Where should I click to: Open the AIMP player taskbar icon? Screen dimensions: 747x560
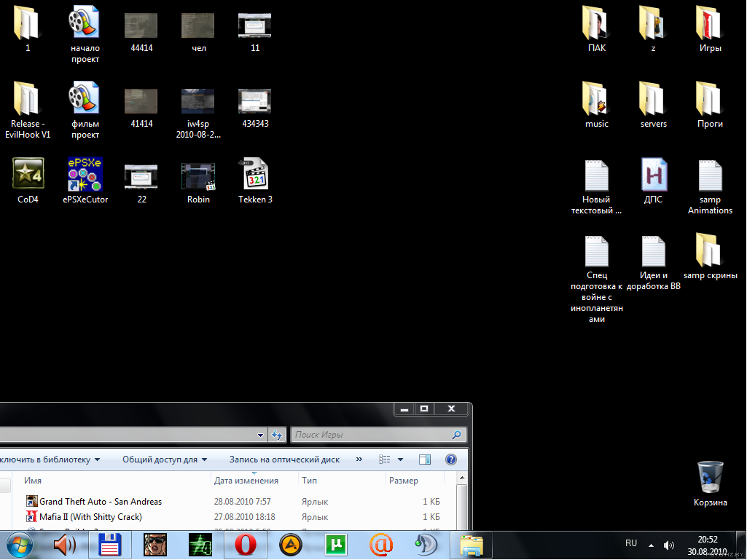[291, 545]
